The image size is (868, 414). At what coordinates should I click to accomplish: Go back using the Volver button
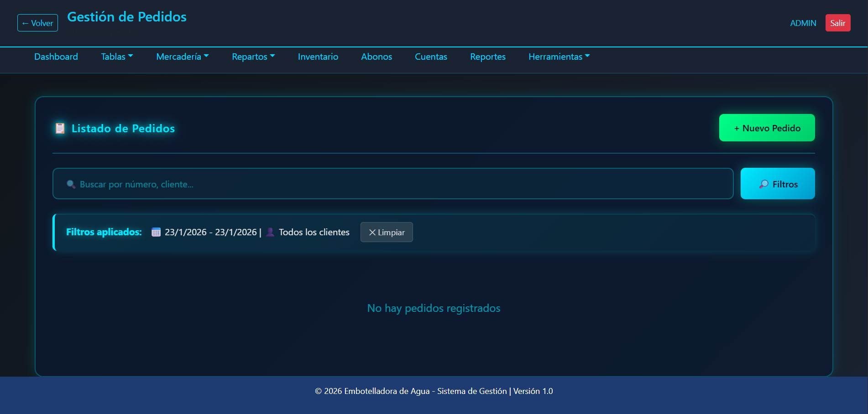(x=37, y=23)
